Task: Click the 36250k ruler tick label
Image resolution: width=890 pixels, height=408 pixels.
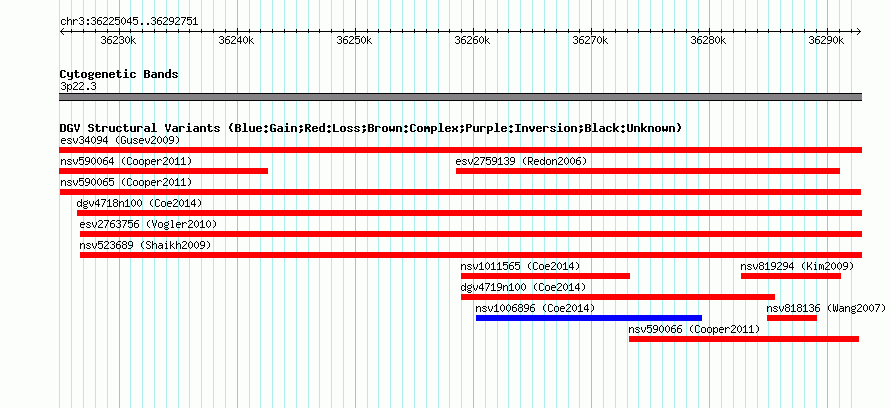Action: click(x=354, y=40)
